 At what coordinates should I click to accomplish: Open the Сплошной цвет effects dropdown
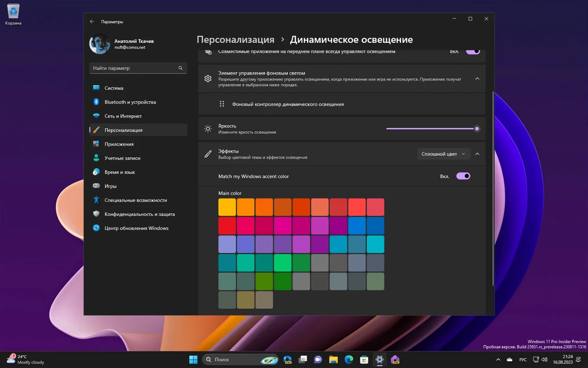tap(443, 154)
